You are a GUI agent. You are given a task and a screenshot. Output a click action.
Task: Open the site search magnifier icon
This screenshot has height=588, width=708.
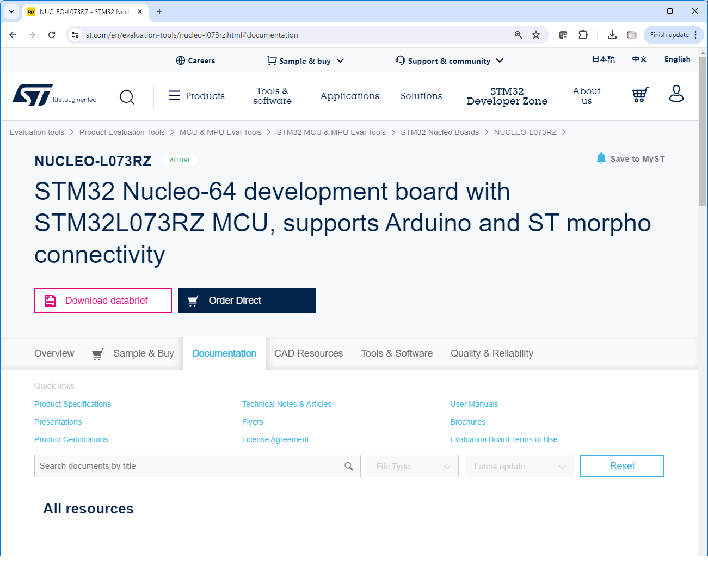127,97
